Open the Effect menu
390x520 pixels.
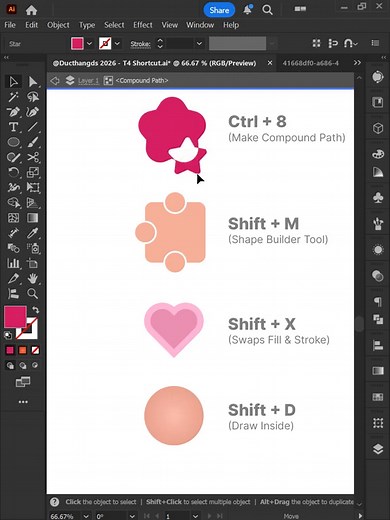coord(143,25)
